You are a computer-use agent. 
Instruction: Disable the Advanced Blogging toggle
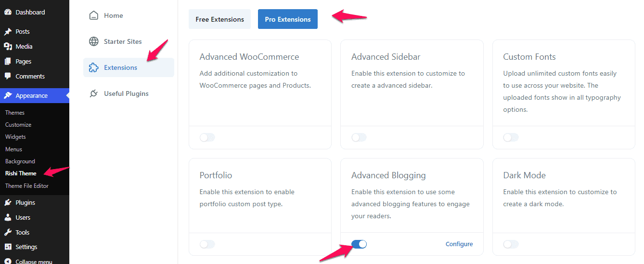359,244
